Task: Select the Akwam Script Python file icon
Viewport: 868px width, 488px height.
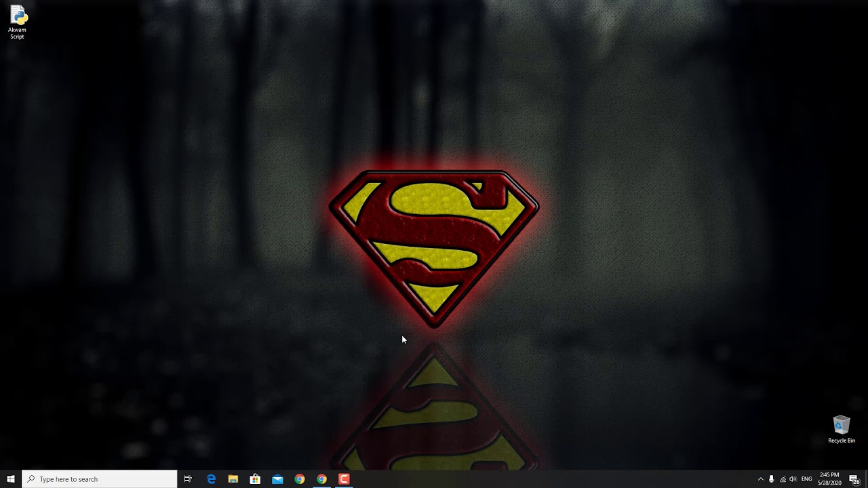Action: coord(17,22)
